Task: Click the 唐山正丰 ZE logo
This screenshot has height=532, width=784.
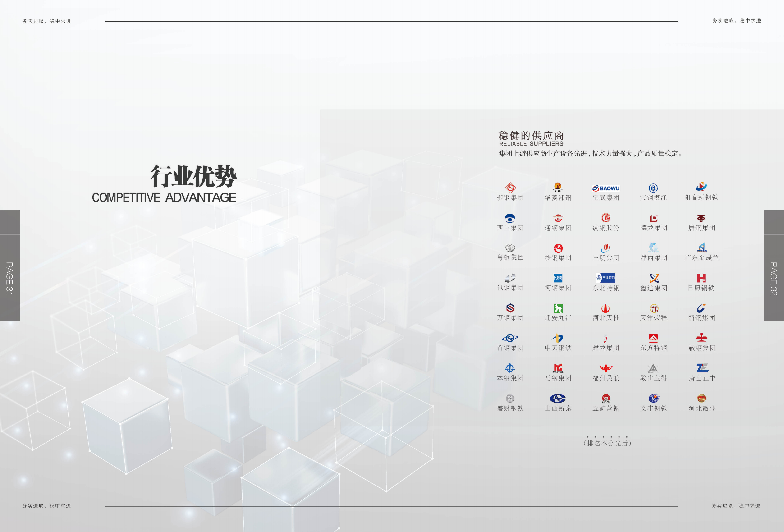Action: pyautogui.click(x=702, y=368)
